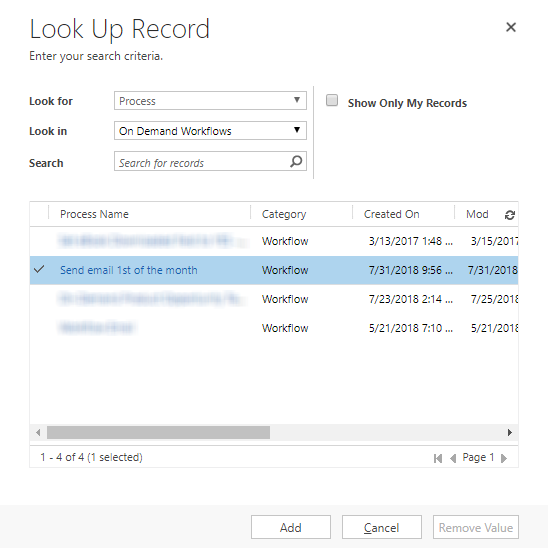Open the Look for Process dropdown
548x548 pixels.
(210, 101)
